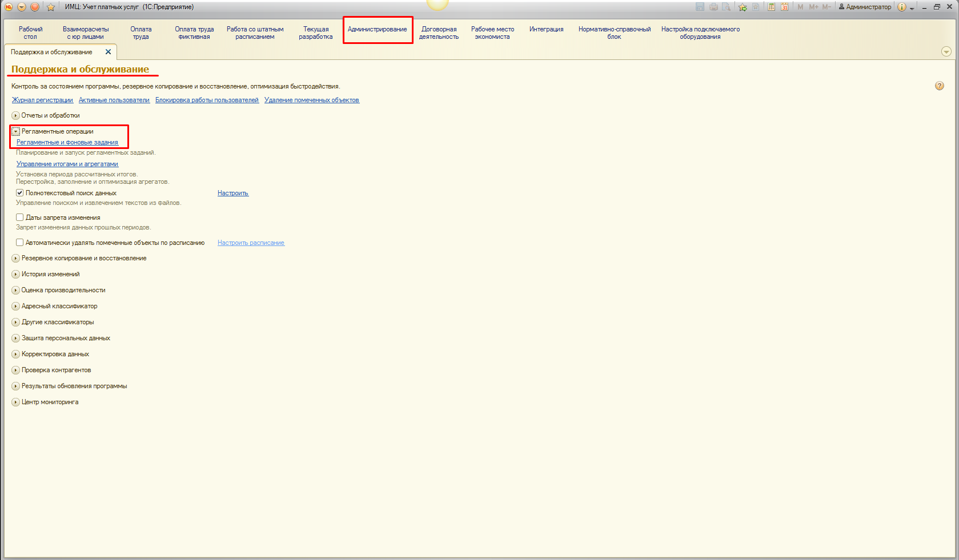Image resolution: width=959 pixels, height=560 pixels.
Task: Click the yellow info icon for About
Action: click(901, 7)
